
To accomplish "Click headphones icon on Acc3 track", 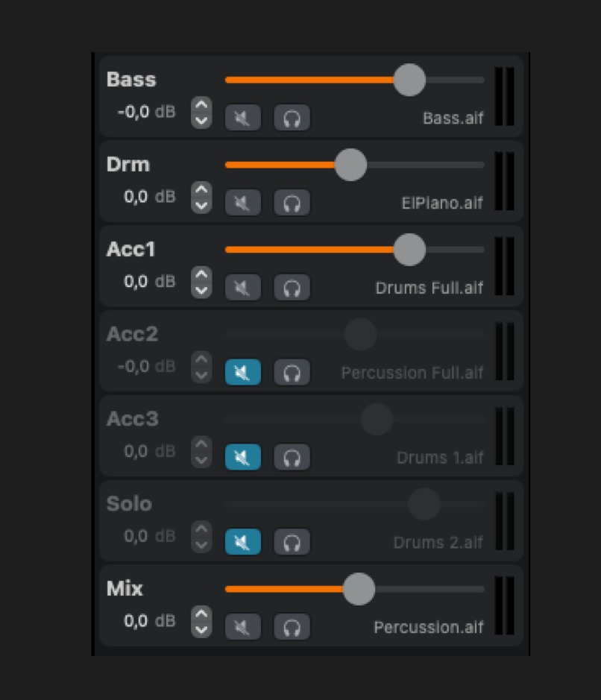I will pos(292,457).
